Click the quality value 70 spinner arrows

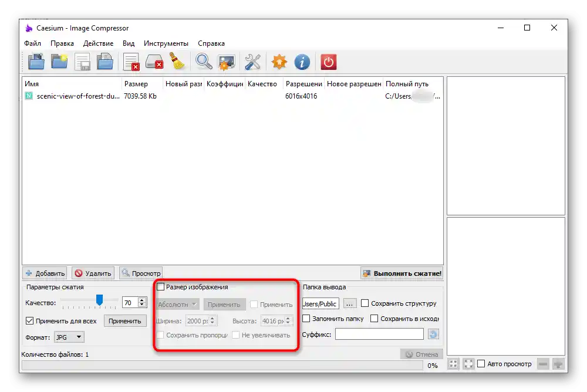coord(142,303)
